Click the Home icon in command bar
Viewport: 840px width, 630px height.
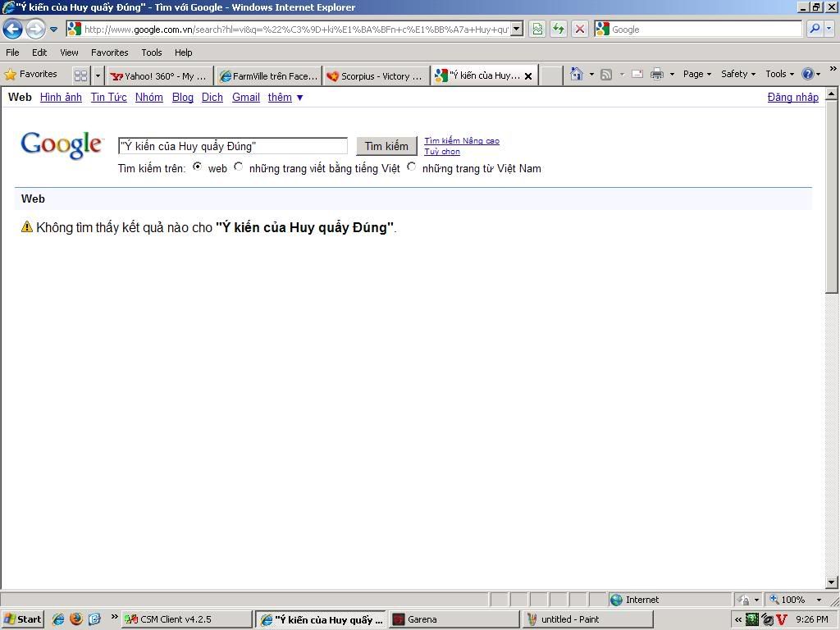(x=577, y=74)
